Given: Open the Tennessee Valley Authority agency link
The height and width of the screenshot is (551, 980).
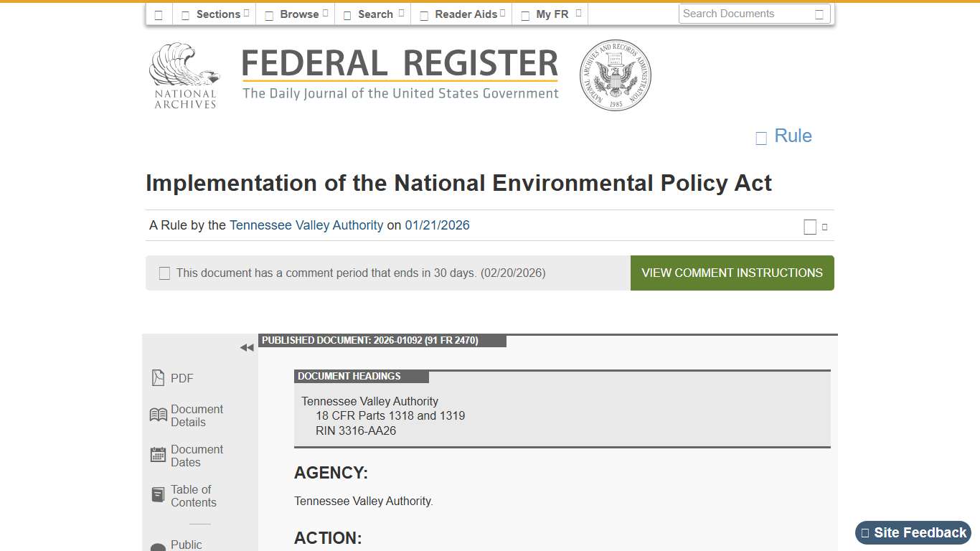Looking at the screenshot, I should [x=306, y=225].
